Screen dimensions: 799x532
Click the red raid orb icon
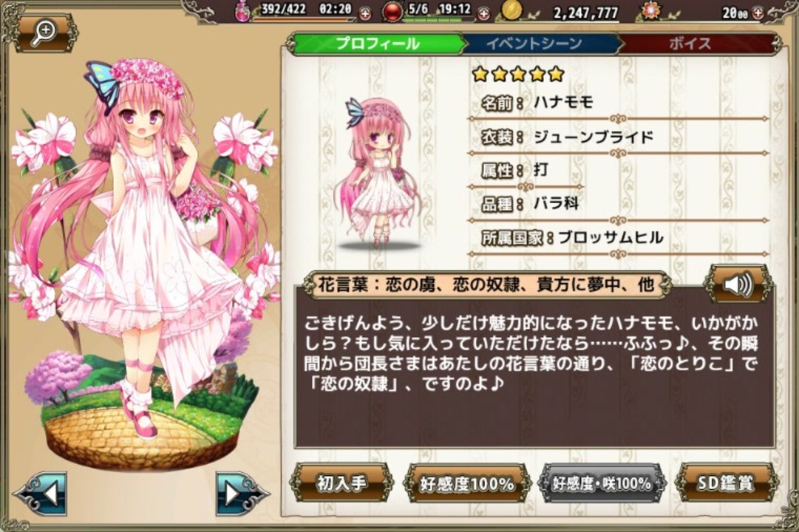(393, 12)
